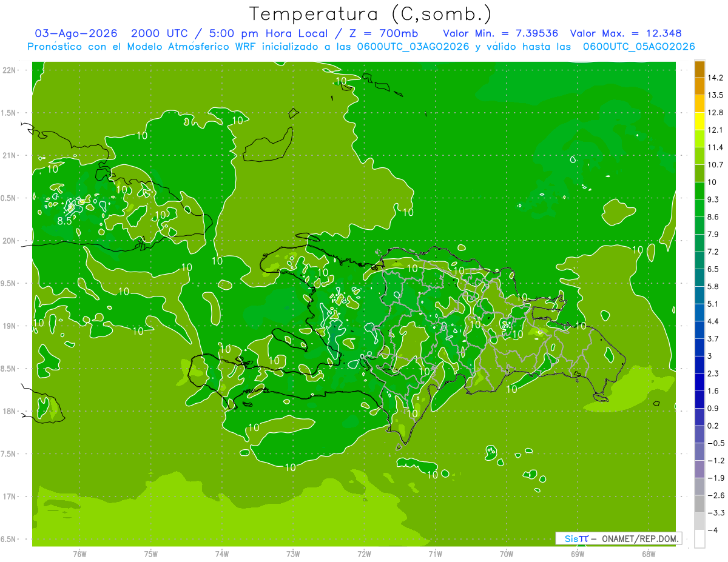Click "Valor Max. = 12.348" text

point(625,33)
